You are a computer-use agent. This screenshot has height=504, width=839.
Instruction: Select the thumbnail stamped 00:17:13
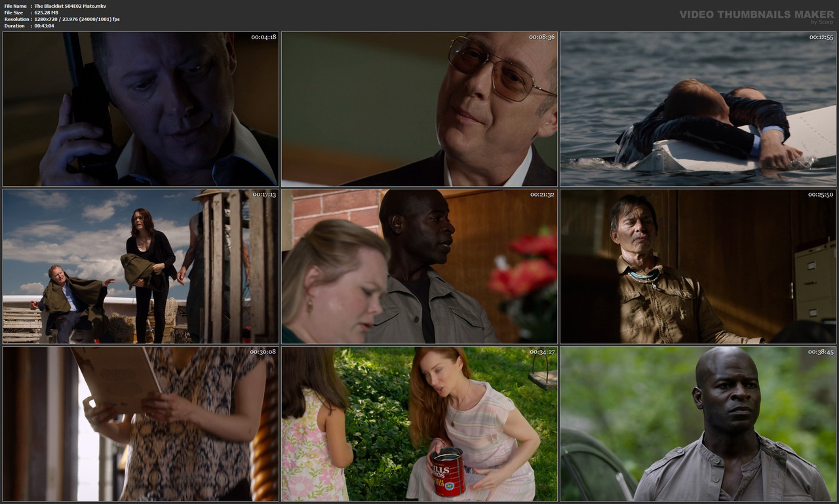coord(141,267)
